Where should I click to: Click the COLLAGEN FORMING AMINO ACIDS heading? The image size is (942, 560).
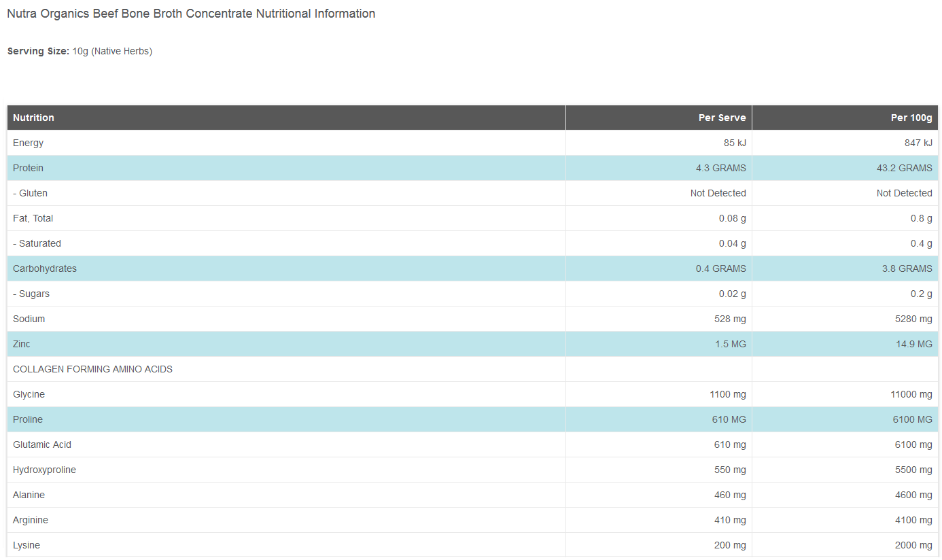point(92,369)
